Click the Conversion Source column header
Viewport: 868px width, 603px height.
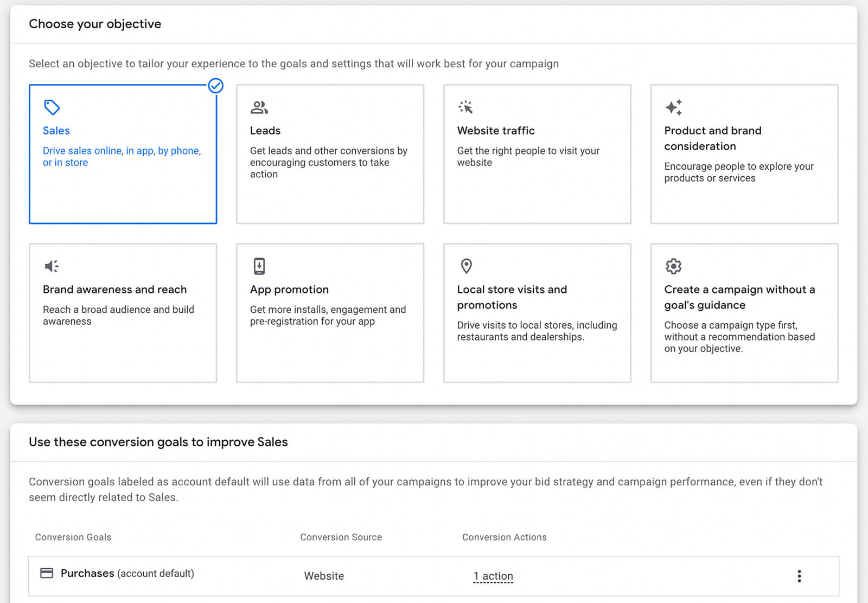tap(341, 537)
